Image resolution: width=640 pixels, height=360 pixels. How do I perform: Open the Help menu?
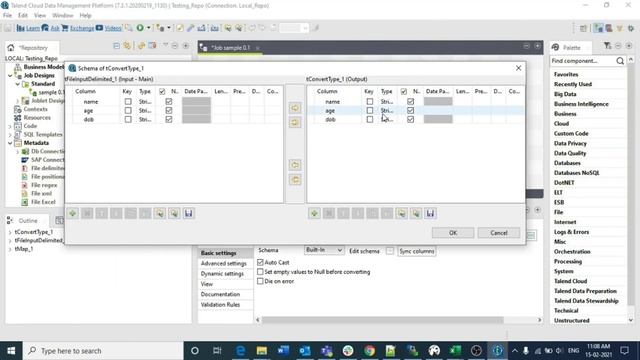(85, 16)
